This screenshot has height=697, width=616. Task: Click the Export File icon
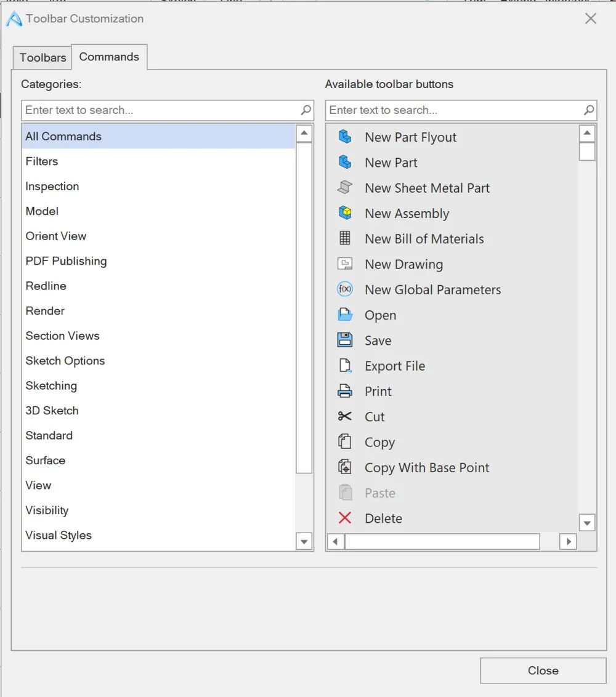[345, 365]
